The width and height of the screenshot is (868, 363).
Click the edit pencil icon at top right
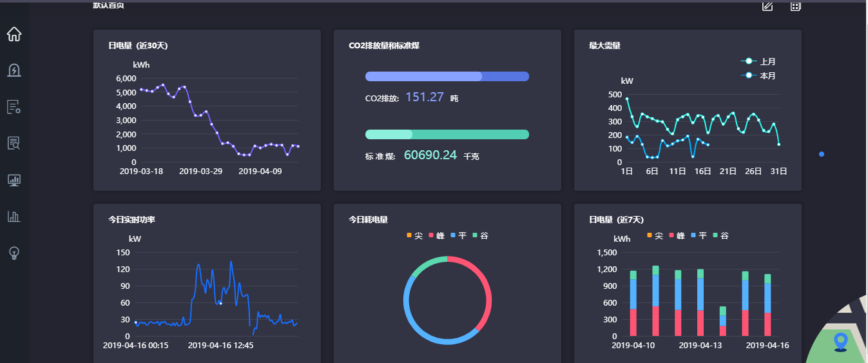(x=767, y=6)
